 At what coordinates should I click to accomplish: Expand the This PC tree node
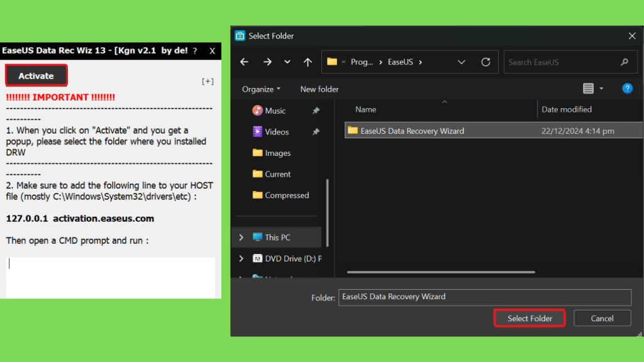pos(241,237)
